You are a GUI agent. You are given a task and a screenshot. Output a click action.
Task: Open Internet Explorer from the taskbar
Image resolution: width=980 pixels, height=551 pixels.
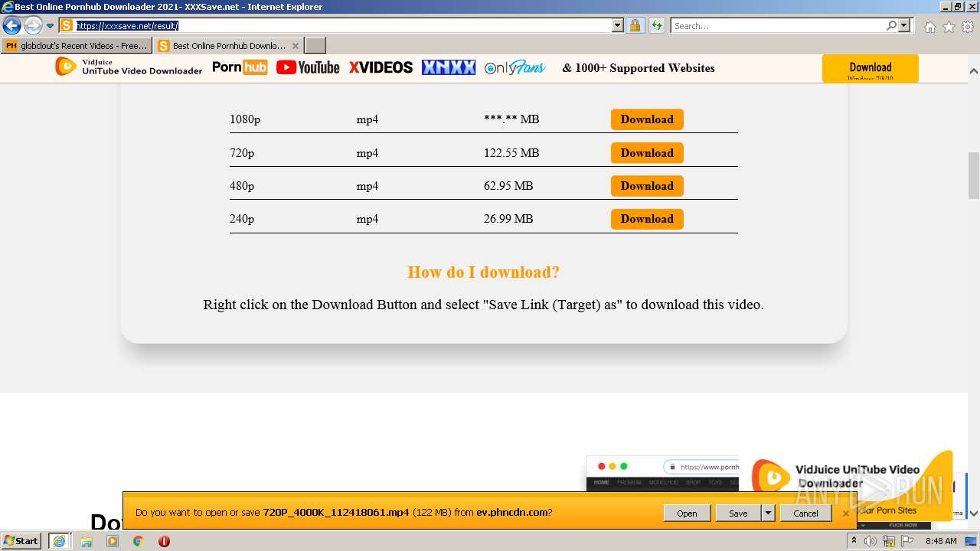(59, 541)
